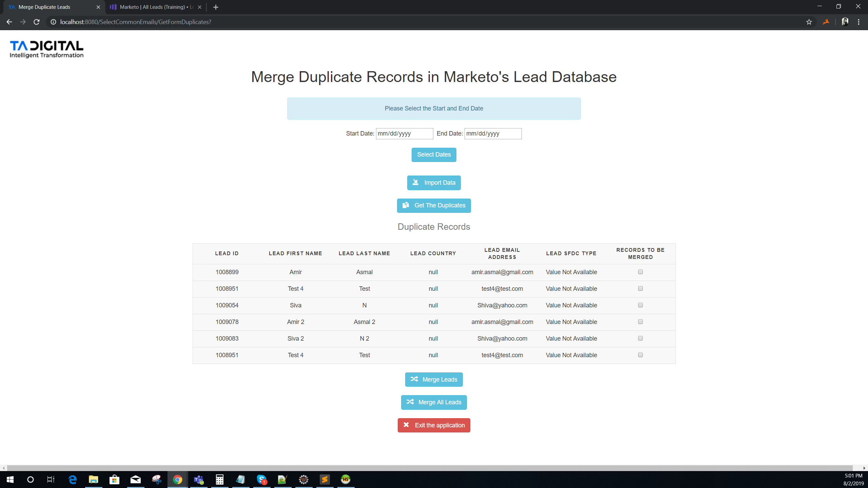Screen dimensions: 868x488
Task: Toggle the checkbox for lead 1009054
Action: (641, 305)
